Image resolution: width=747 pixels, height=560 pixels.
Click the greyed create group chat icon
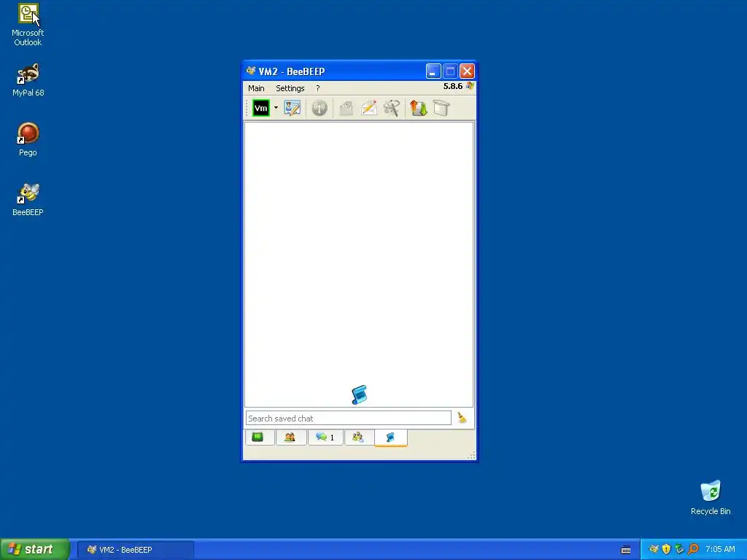click(347, 108)
